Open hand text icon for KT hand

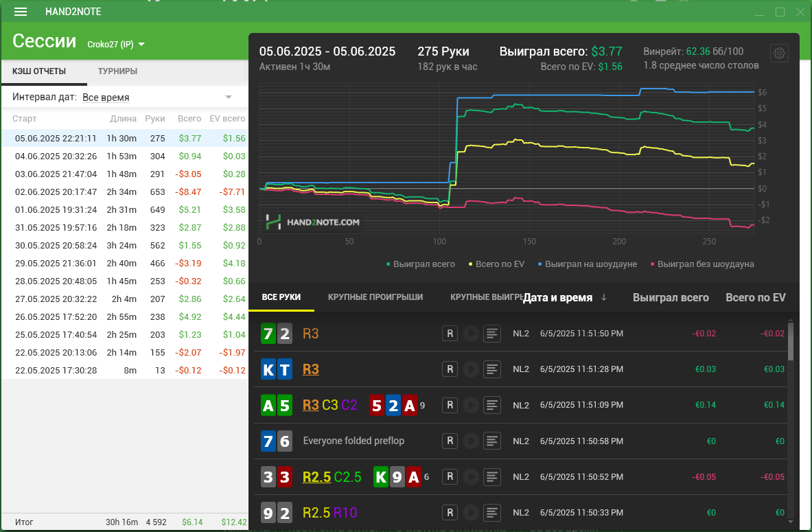492,369
